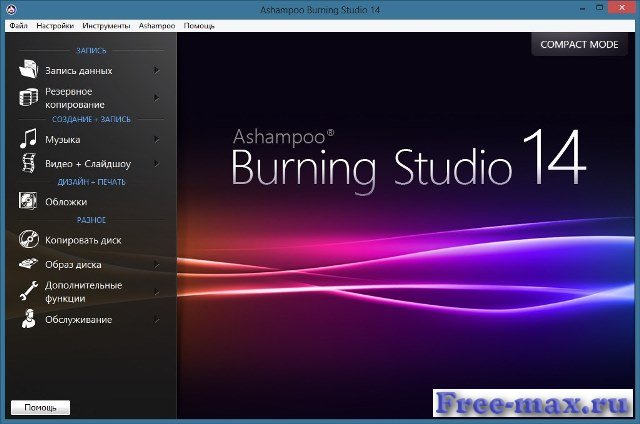Open the Настройки menu
Screen dimensions: 640x424
pos(55,26)
